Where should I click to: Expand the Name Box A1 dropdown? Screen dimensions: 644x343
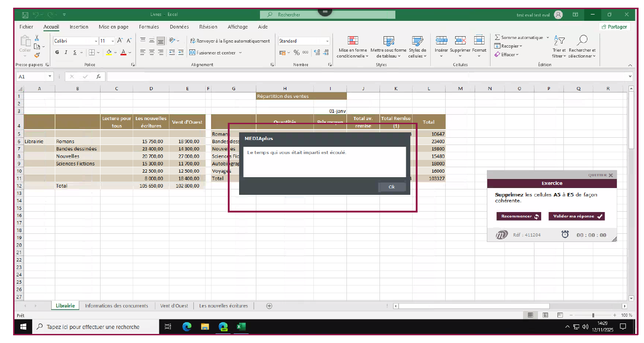click(x=50, y=77)
